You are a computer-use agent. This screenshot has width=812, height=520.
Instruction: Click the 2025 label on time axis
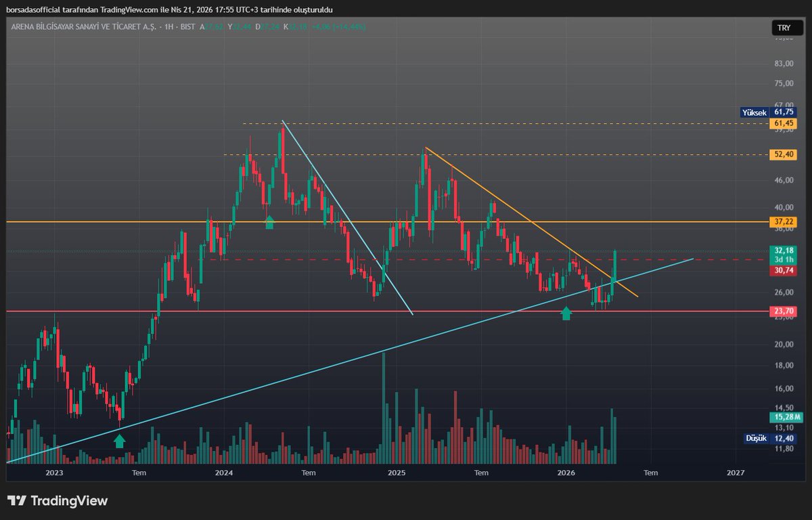[x=397, y=472]
